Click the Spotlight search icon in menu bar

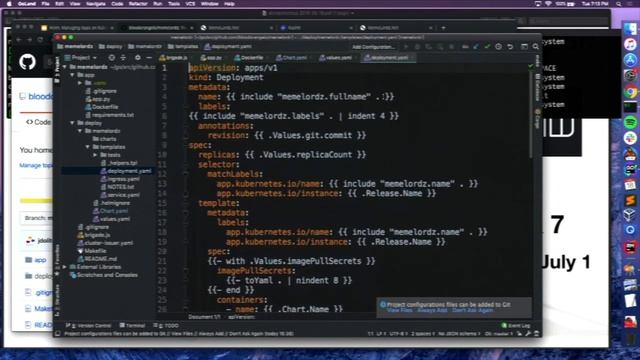619,4
